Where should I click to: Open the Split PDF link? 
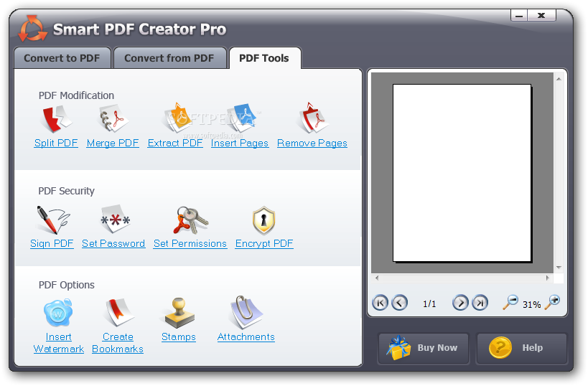56,143
